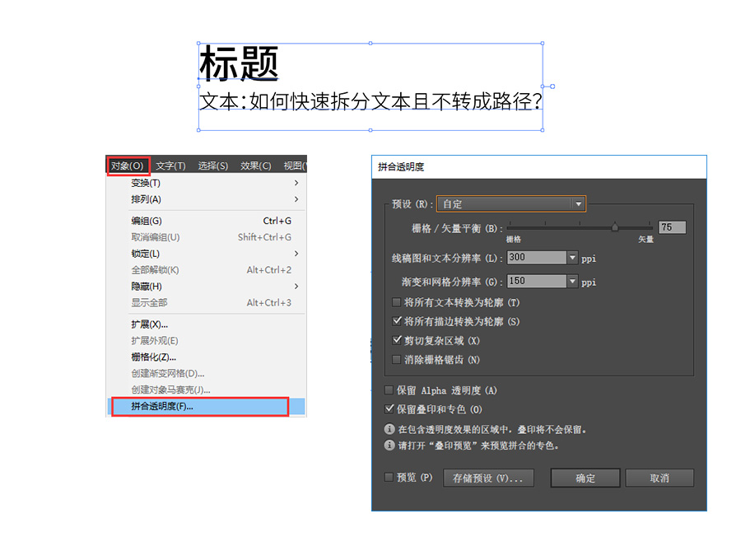Click 扩展外观(E) menu entry
The height and width of the screenshot is (560, 741).
point(206,341)
